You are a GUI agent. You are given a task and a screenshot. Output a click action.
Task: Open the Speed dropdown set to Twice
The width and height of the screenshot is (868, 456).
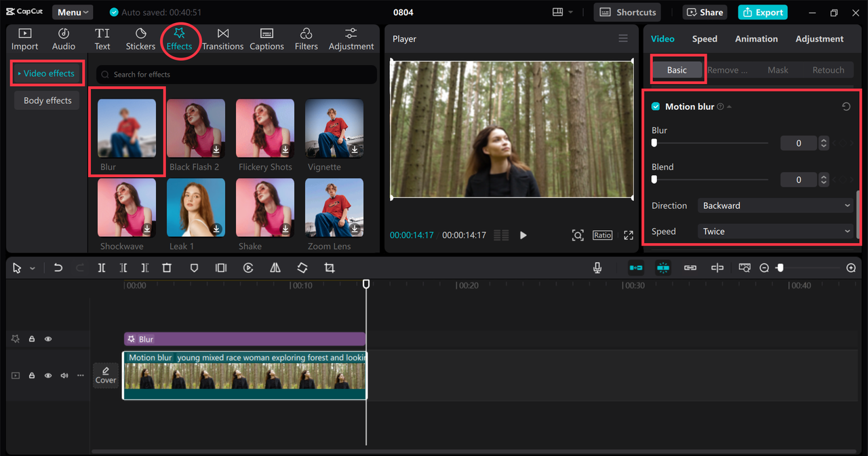(x=776, y=231)
